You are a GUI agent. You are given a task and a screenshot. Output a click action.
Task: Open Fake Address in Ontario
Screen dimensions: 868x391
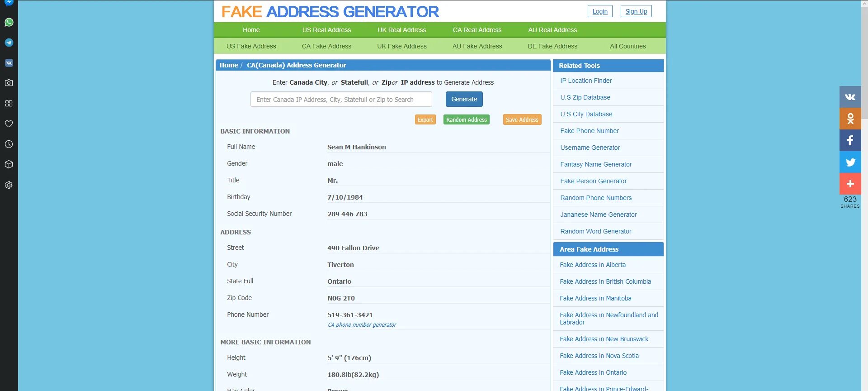pos(593,372)
